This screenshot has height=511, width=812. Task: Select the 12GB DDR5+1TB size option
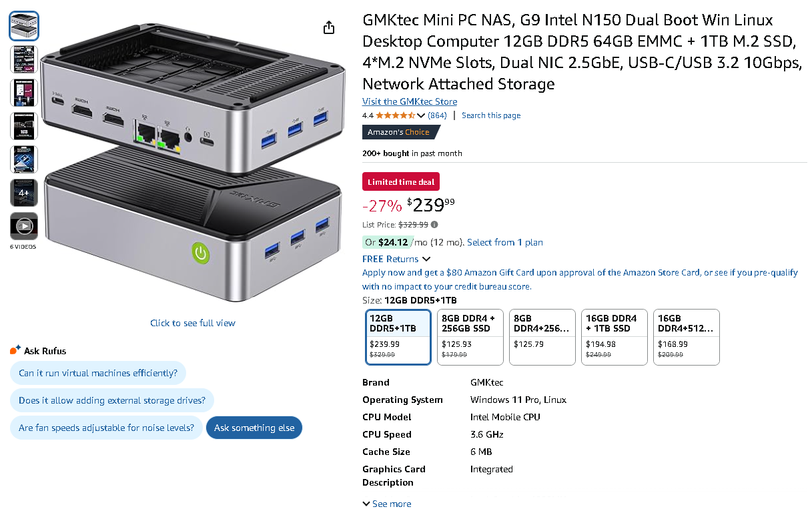pyautogui.click(x=398, y=337)
